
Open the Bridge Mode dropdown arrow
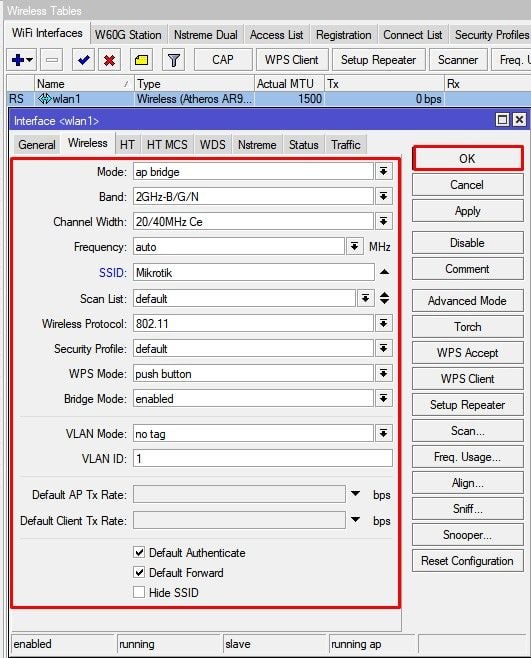click(383, 398)
